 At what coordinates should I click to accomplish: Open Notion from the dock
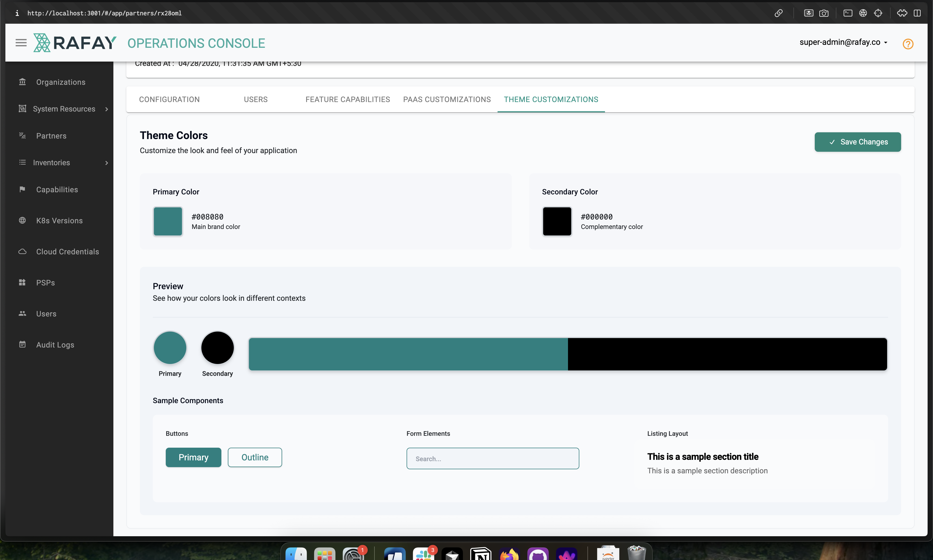click(x=481, y=553)
